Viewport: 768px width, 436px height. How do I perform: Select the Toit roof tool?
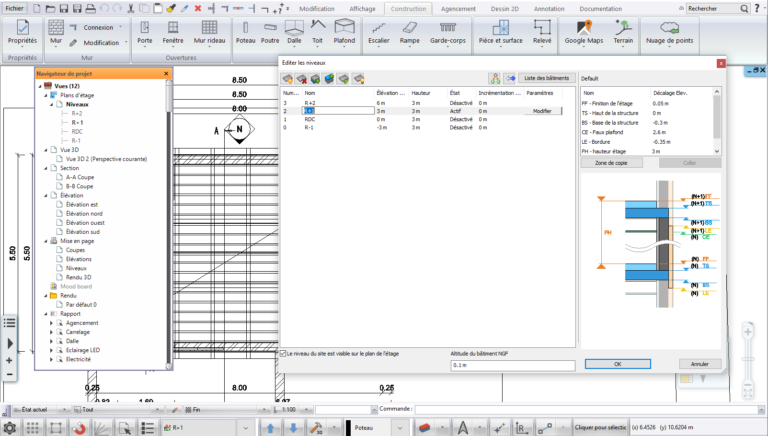point(317,32)
